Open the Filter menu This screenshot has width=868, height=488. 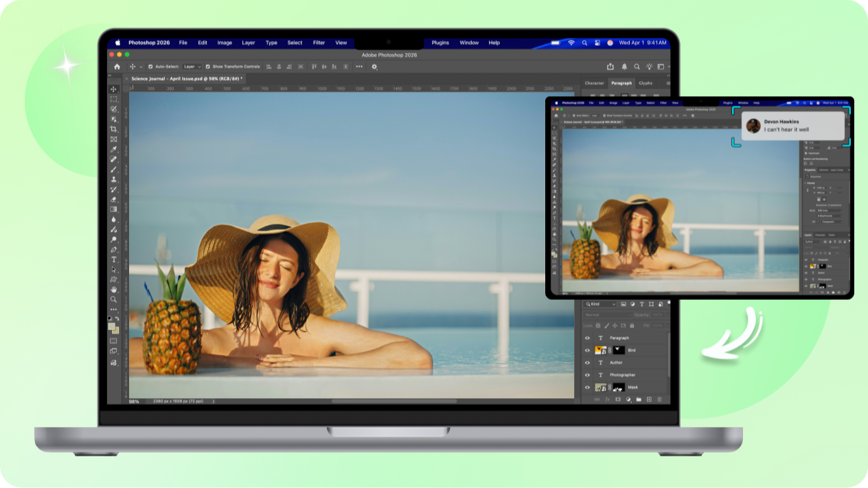tap(318, 43)
